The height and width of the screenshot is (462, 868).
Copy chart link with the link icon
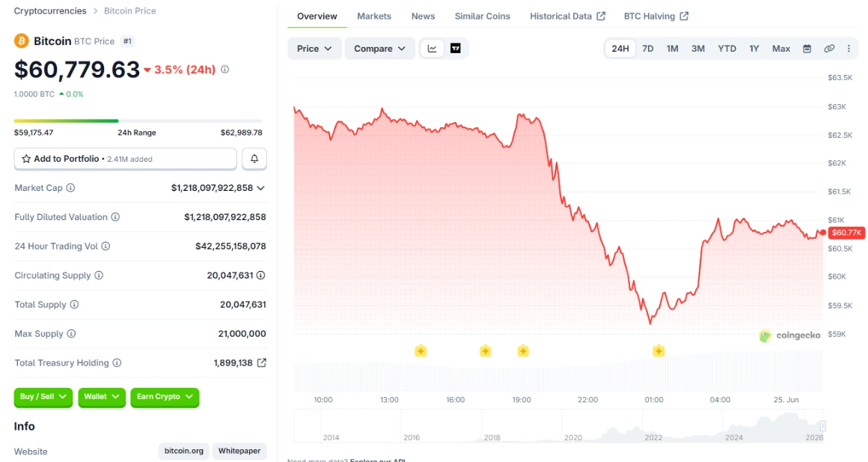(x=828, y=49)
